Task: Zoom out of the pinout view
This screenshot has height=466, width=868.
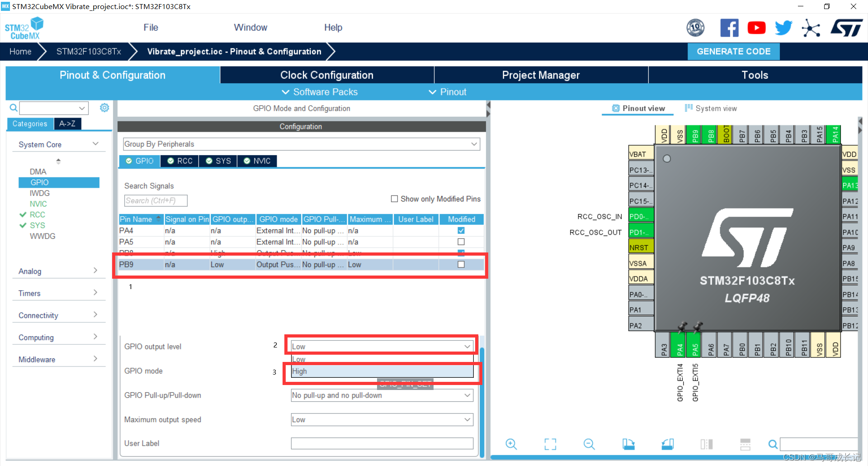Action: (589, 444)
